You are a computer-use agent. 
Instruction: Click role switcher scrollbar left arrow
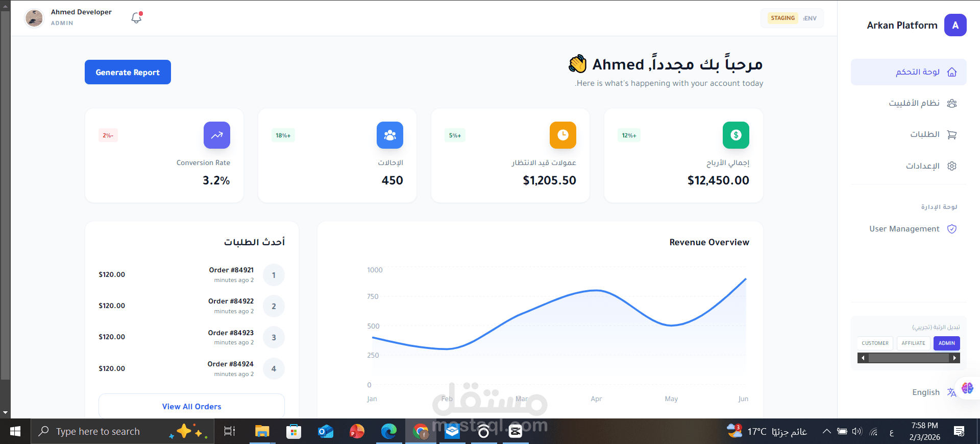(x=863, y=358)
